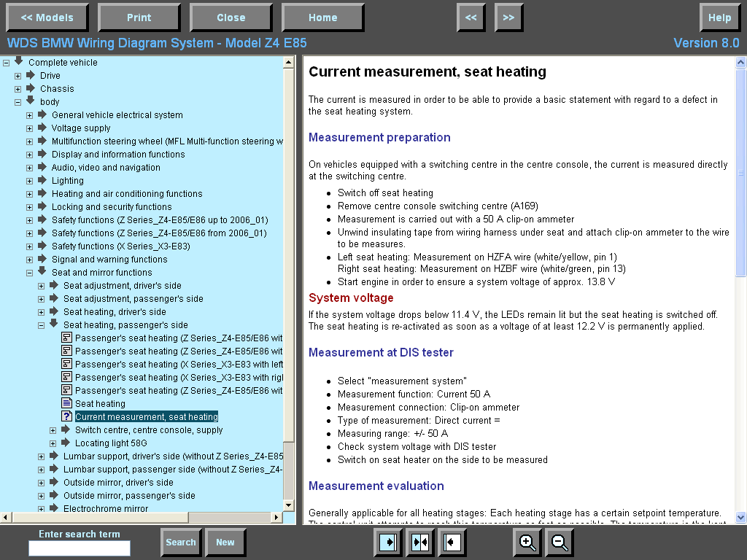
Task: Select Lumbar support, driver's side
Action: [x=173, y=456]
